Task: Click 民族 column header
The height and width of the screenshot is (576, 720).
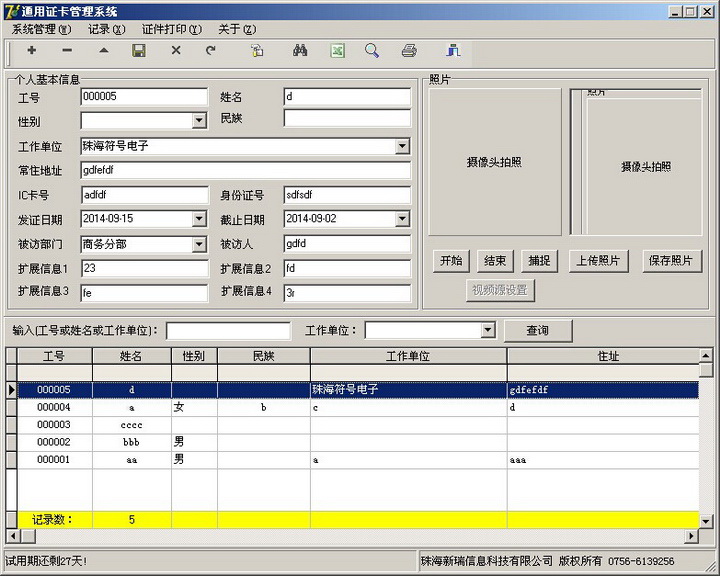Action: (264, 356)
